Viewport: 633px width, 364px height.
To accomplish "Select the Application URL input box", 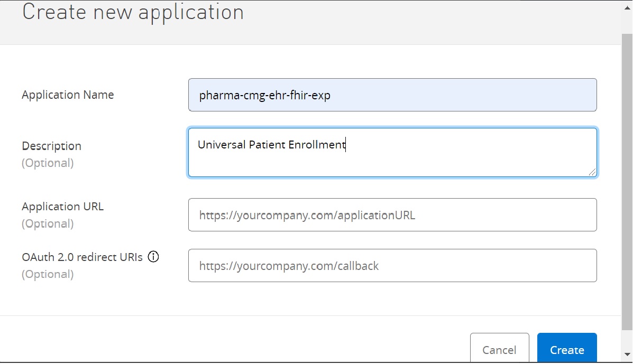I will click(392, 215).
